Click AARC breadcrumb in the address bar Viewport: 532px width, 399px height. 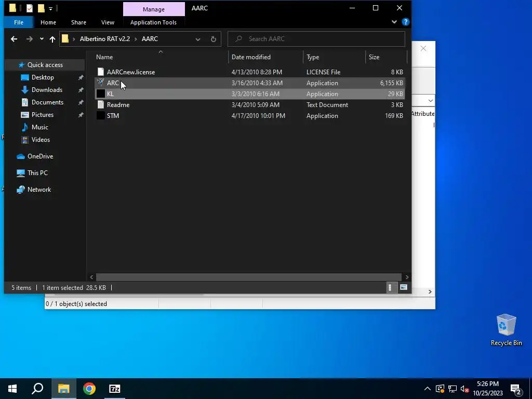click(x=150, y=38)
